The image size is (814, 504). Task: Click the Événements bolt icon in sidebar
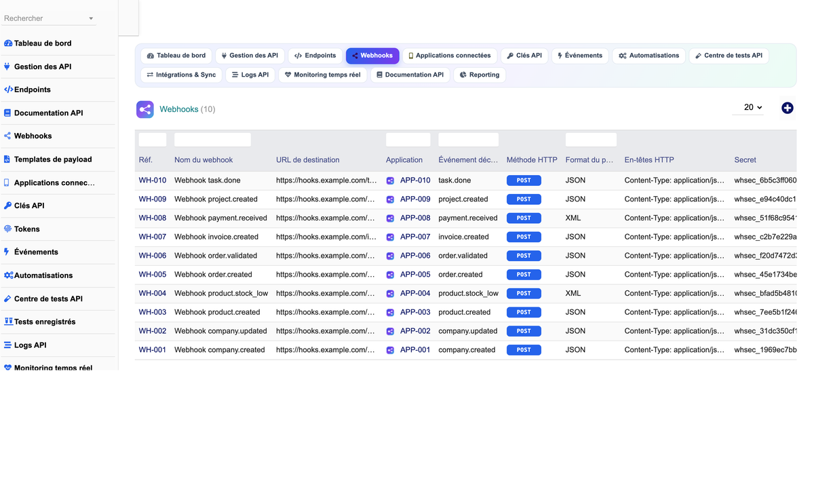[7, 252]
